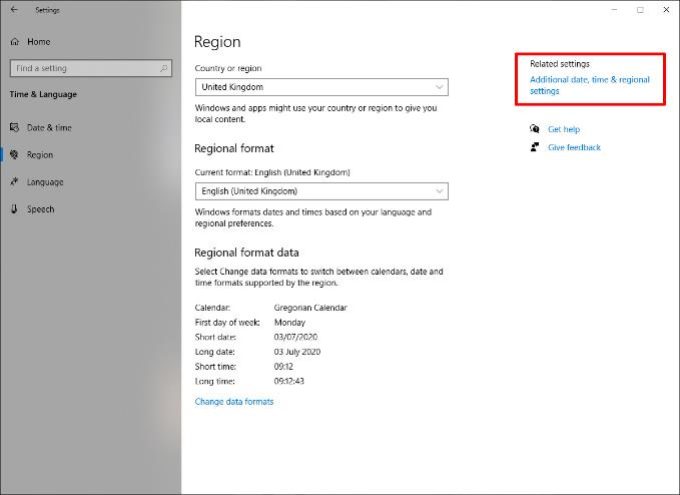Open Date & time settings page
680x495 pixels.
[49, 128]
